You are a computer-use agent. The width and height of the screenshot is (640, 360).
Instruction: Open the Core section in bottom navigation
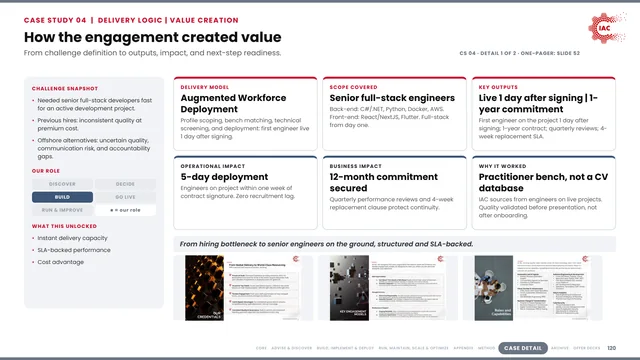coord(261,348)
